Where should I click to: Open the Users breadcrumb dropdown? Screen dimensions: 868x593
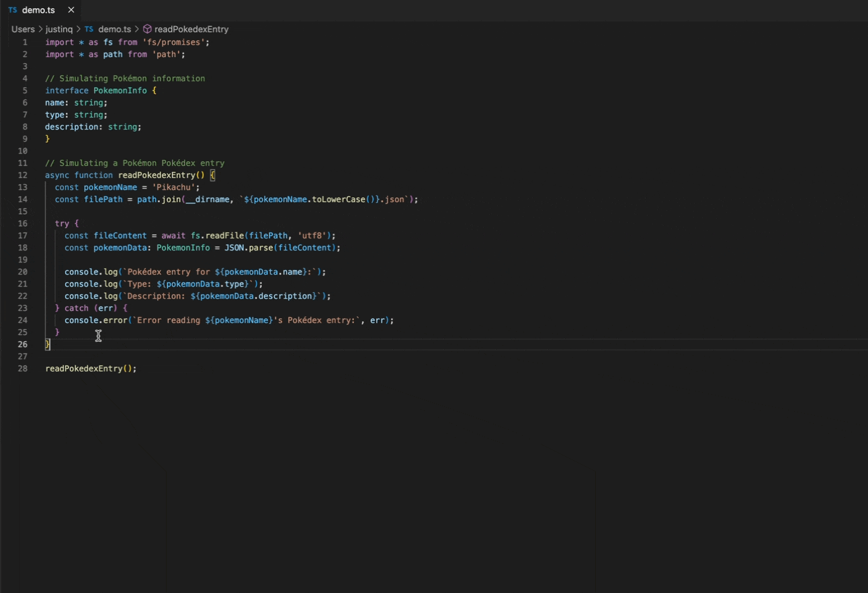22,29
